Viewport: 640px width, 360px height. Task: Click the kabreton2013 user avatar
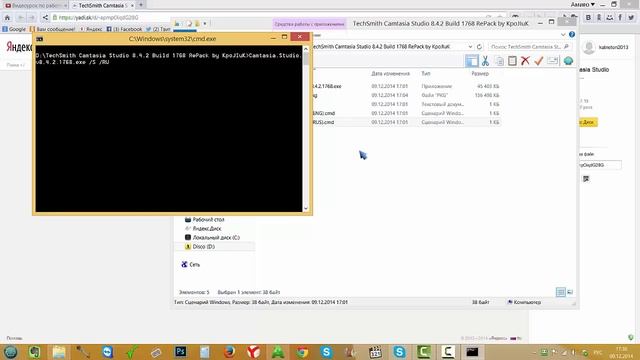tap(589, 47)
